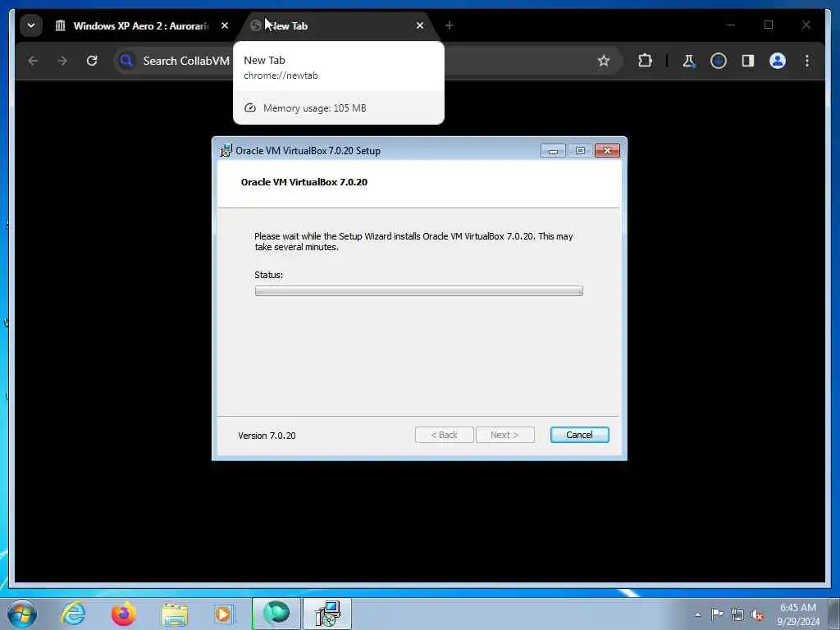Screen dimensions: 840x630
Task: Open the profile avatar menu
Action: pos(778,61)
